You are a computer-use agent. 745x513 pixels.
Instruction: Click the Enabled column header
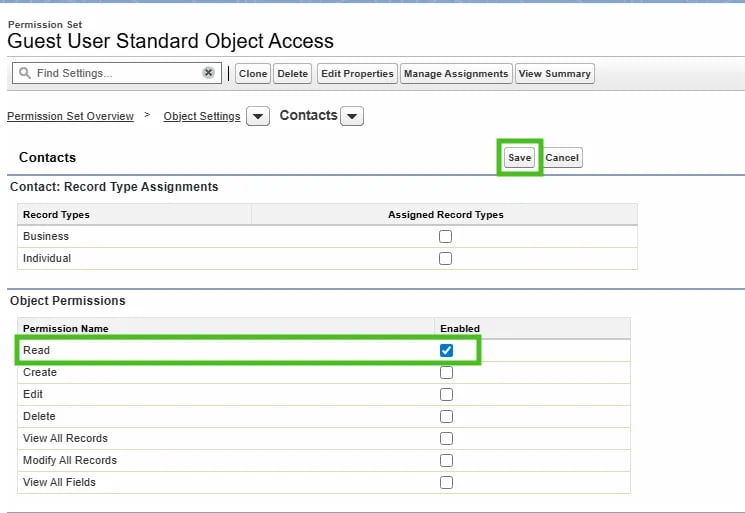[460, 329]
